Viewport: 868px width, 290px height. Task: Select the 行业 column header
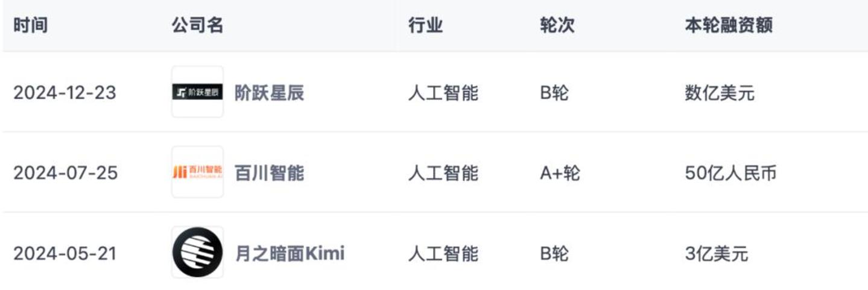point(425,25)
